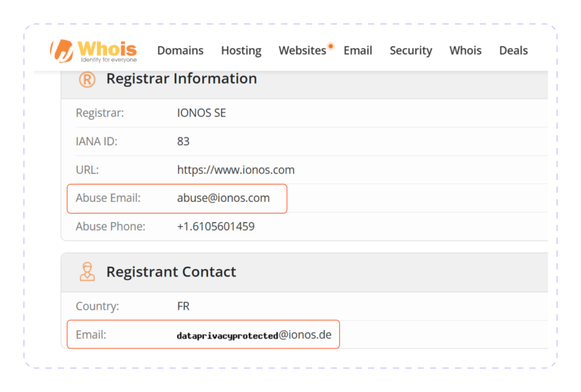Viewport: 581px width, 392px height.
Task: Open the Websites menu
Action: point(302,50)
